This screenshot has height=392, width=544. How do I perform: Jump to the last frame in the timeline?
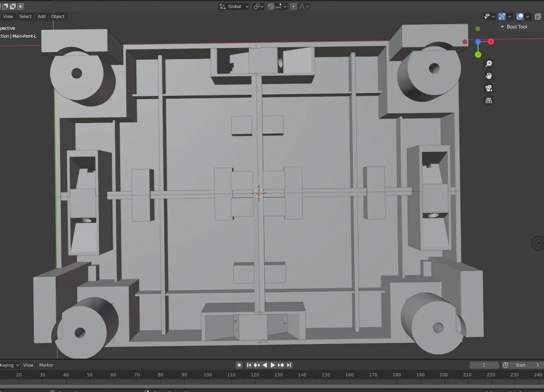tap(289, 365)
